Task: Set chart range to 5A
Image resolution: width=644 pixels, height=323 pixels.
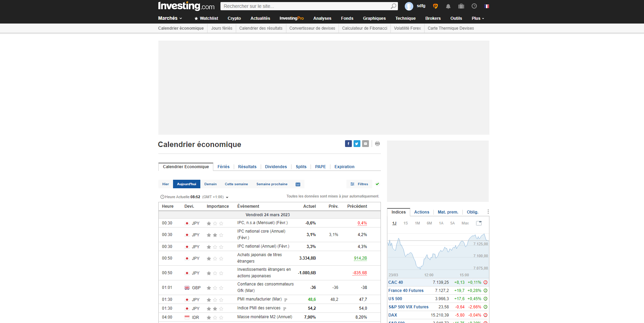Action: point(452,223)
